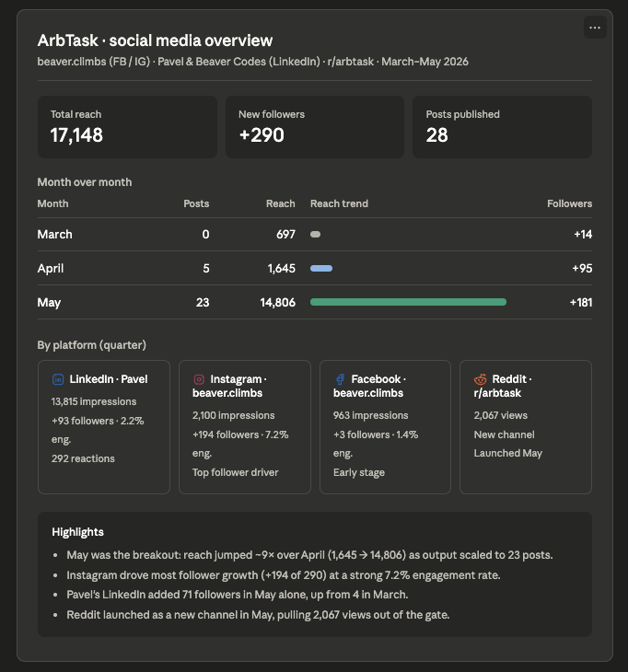
Task: Click 'Top follower driver' in the Instagram card
Action: pos(236,472)
